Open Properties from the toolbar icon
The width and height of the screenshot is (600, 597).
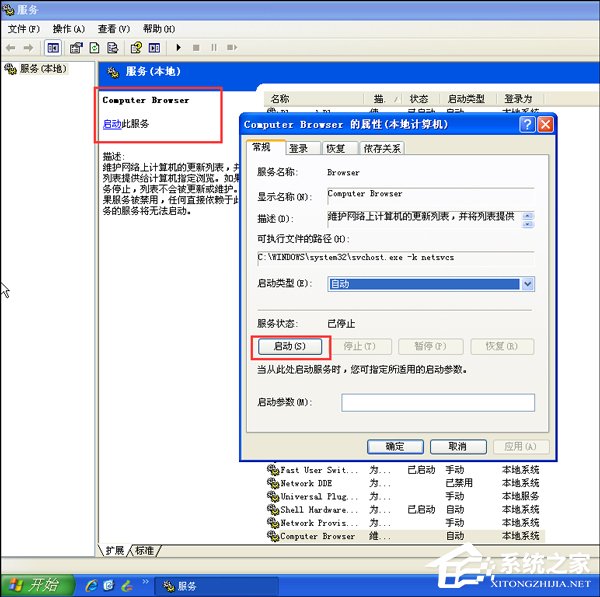tap(76, 47)
